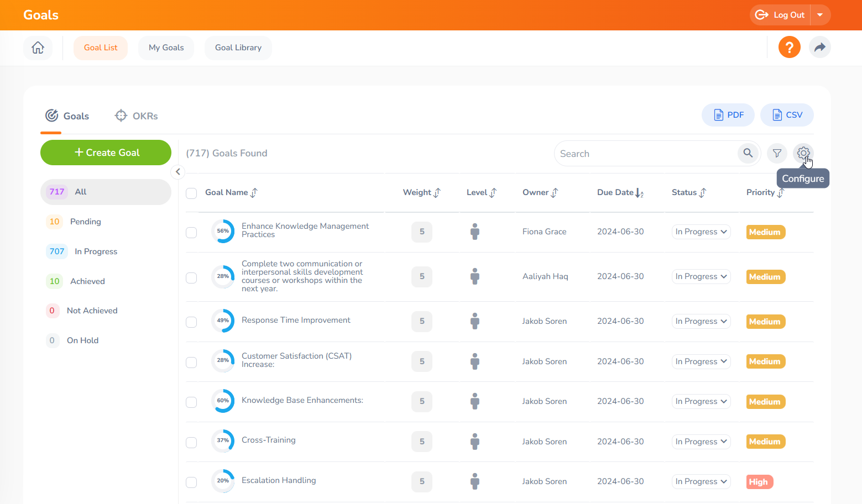Check the communication courses goal row
Image resolution: width=862 pixels, height=504 pixels.
pos(191,277)
